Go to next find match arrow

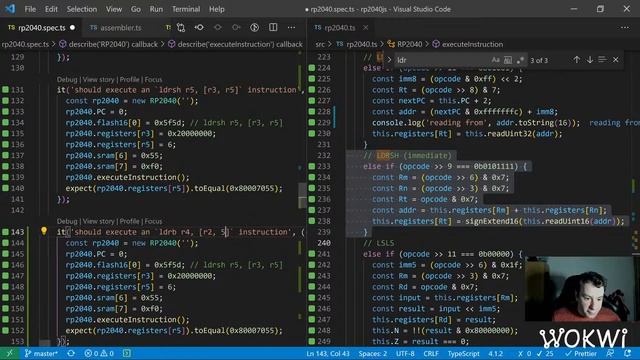[x=589, y=60]
